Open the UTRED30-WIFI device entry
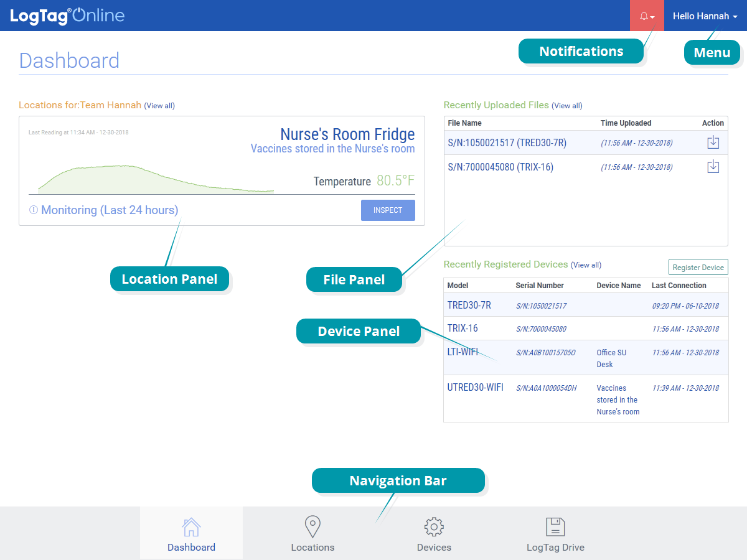747x560 pixels. point(475,388)
